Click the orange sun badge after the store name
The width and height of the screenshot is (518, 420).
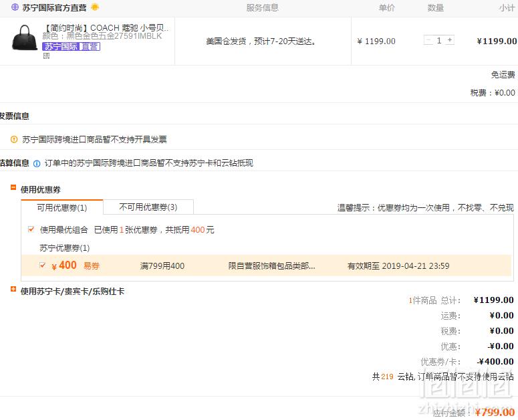coord(95,7)
